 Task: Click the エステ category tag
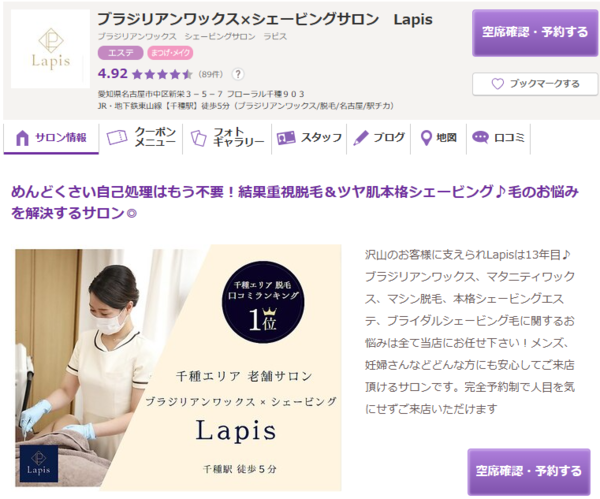[x=121, y=53]
